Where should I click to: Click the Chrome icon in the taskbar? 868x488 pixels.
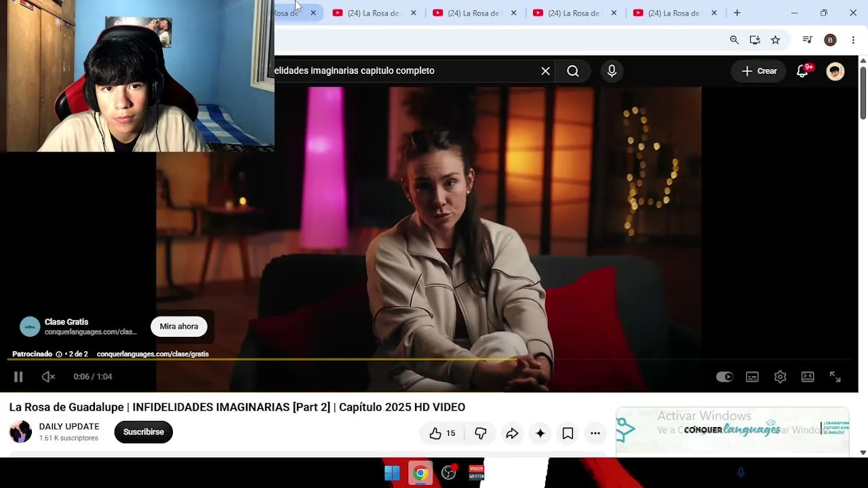420,473
